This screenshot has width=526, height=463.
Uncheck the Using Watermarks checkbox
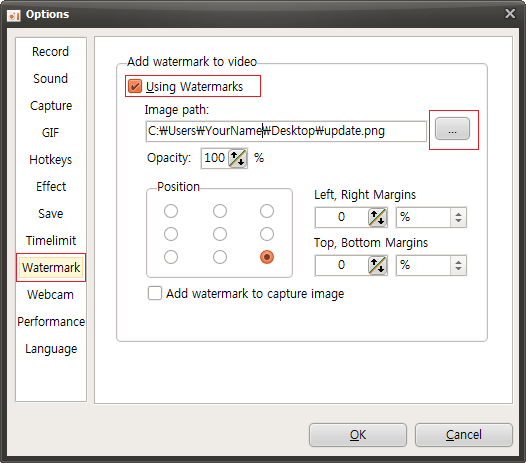tap(135, 86)
